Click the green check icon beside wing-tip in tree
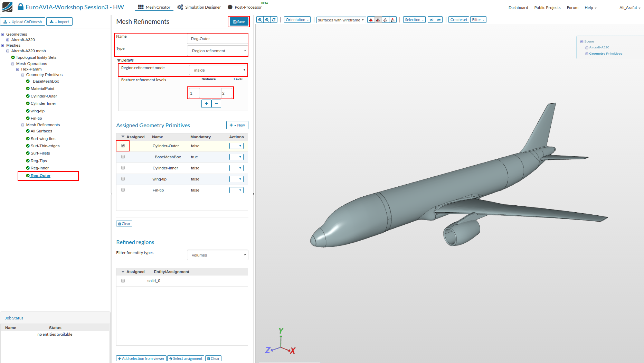 click(x=28, y=111)
